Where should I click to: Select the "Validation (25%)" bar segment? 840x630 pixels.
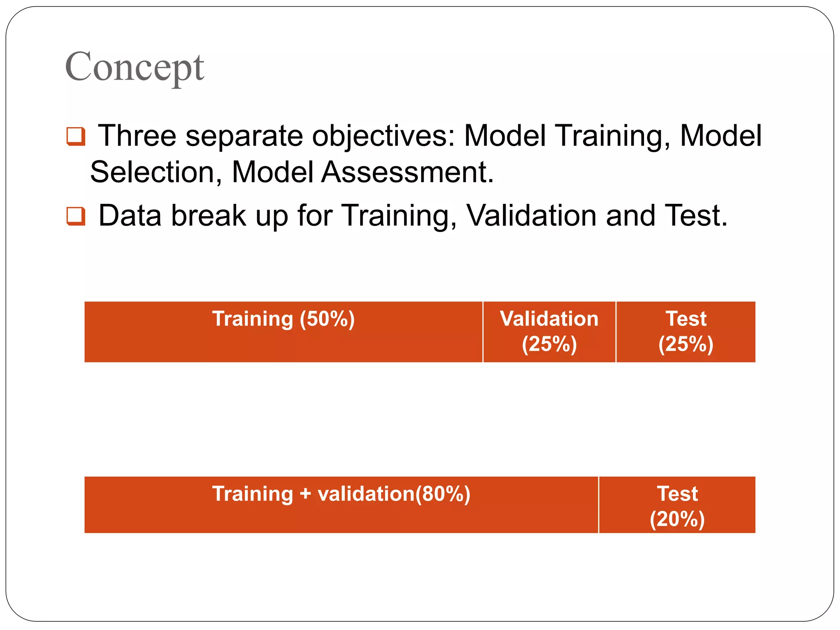tap(549, 331)
